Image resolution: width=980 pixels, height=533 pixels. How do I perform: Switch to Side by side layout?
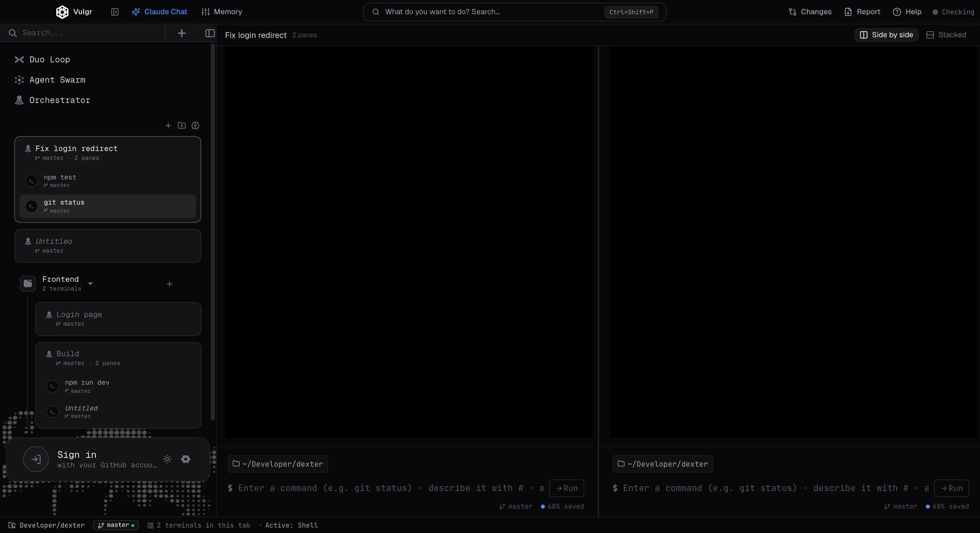coord(886,35)
